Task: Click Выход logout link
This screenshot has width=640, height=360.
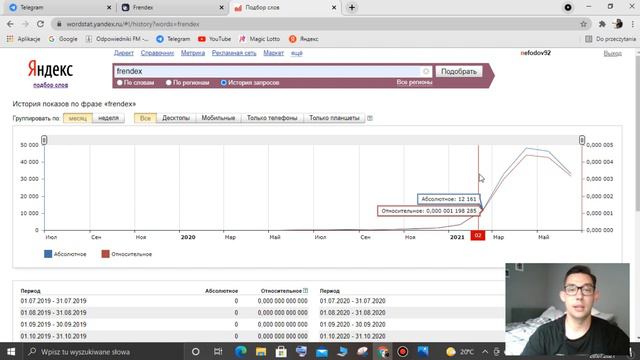Action: [612, 53]
